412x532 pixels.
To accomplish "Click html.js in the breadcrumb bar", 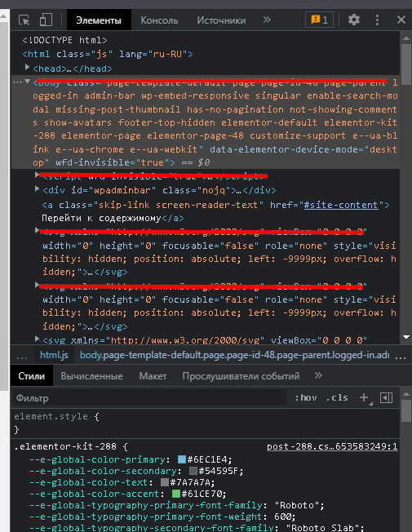I will 54,355.
